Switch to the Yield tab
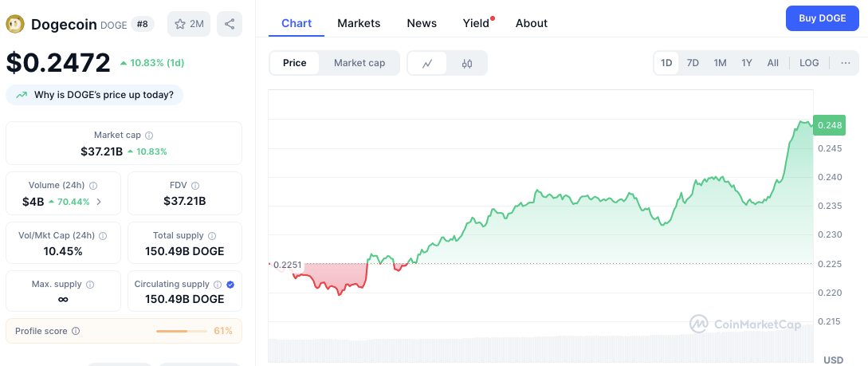 [476, 23]
